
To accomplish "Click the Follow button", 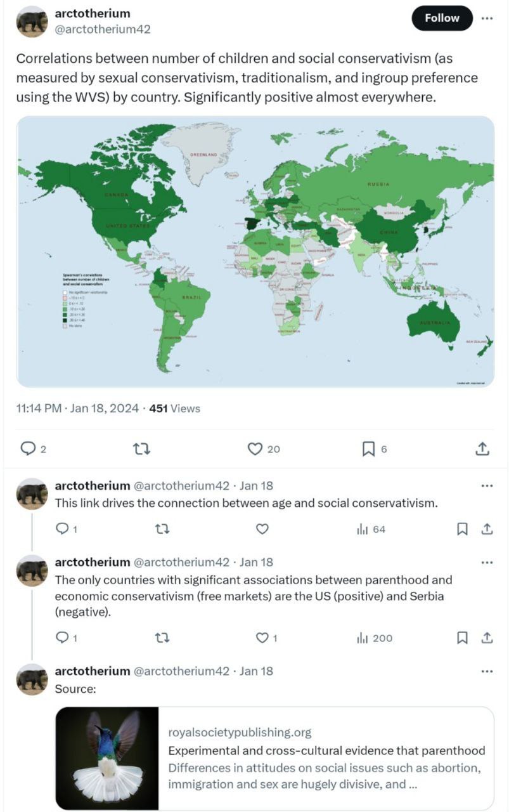I will coord(442,18).
